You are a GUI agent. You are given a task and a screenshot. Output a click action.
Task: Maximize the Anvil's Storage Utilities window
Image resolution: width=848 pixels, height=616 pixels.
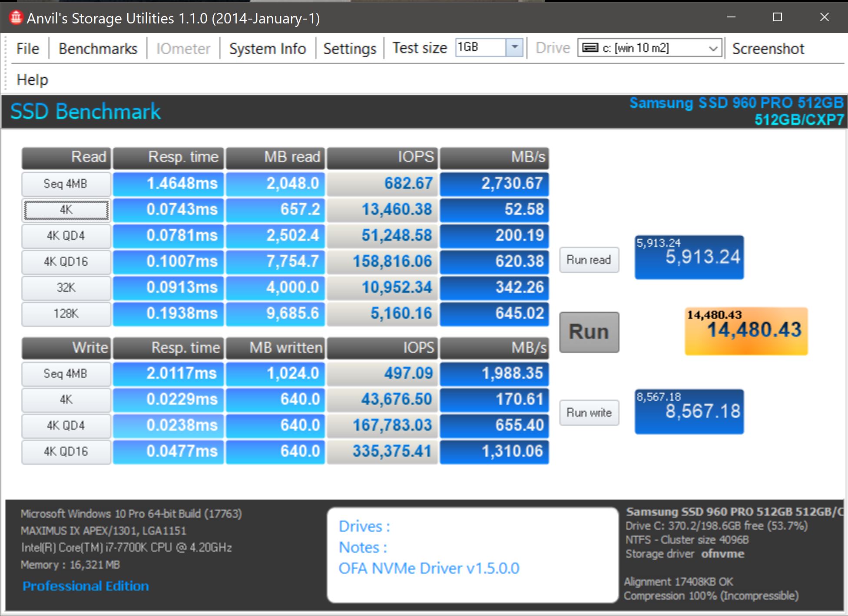[x=778, y=17]
